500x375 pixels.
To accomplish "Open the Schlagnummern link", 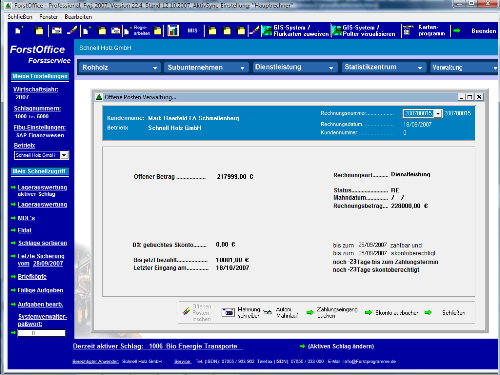I will click(x=37, y=108).
